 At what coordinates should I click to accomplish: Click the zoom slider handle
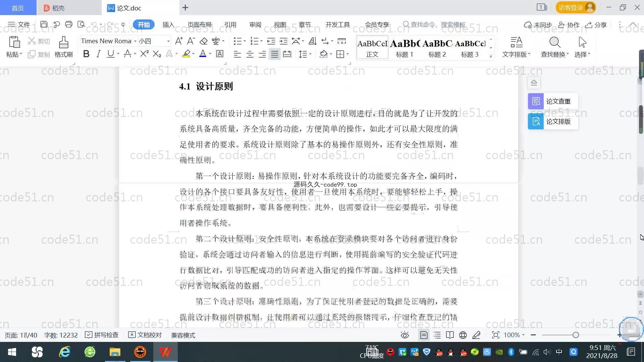click(576, 335)
